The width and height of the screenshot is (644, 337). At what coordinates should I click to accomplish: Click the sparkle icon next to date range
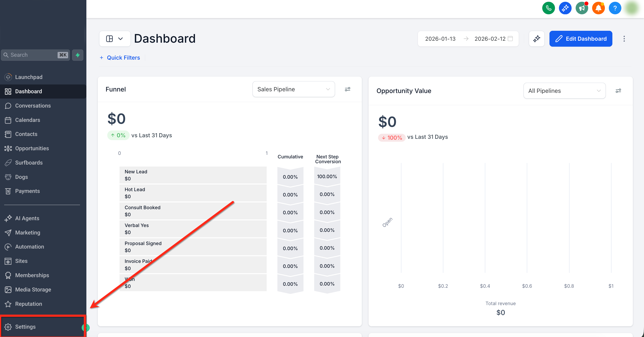pyautogui.click(x=537, y=39)
